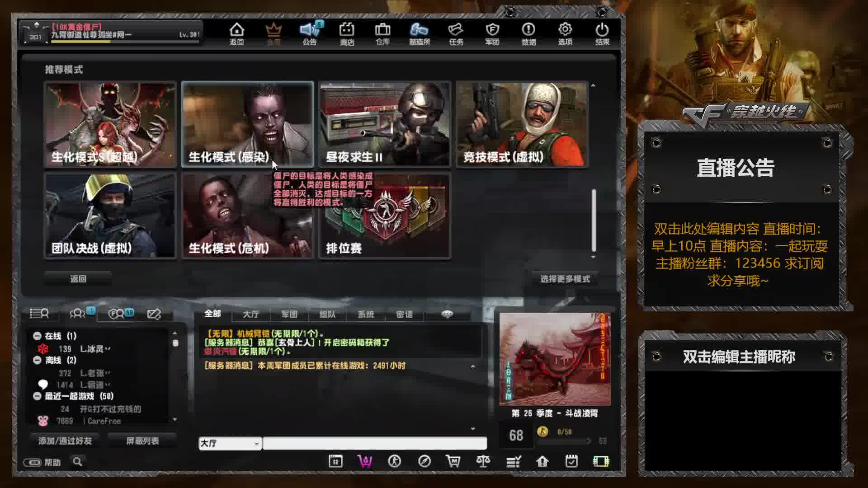This screenshot has height=488, width=868.
Task: Click the calendar checkmark icon
Action: (571, 461)
